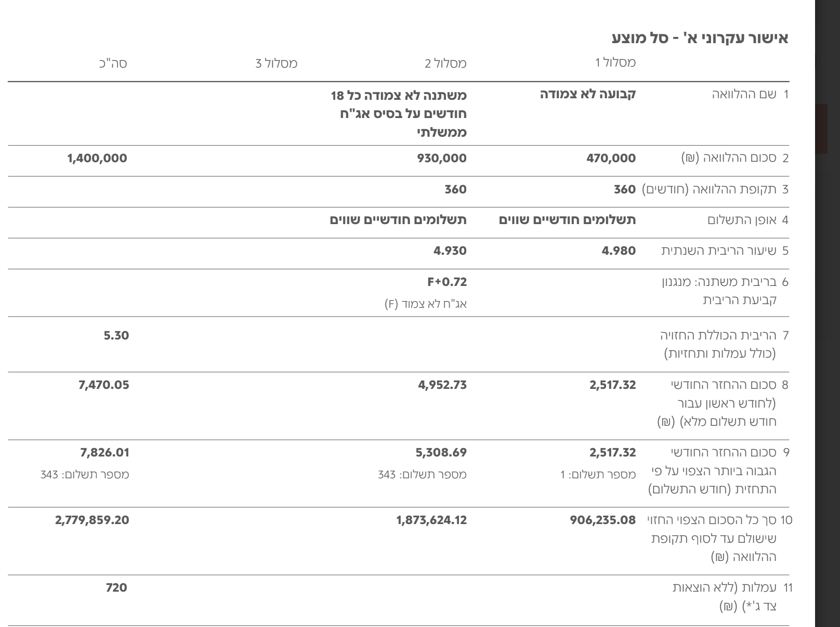Click the 470,000 loan amount

tap(611, 158)
